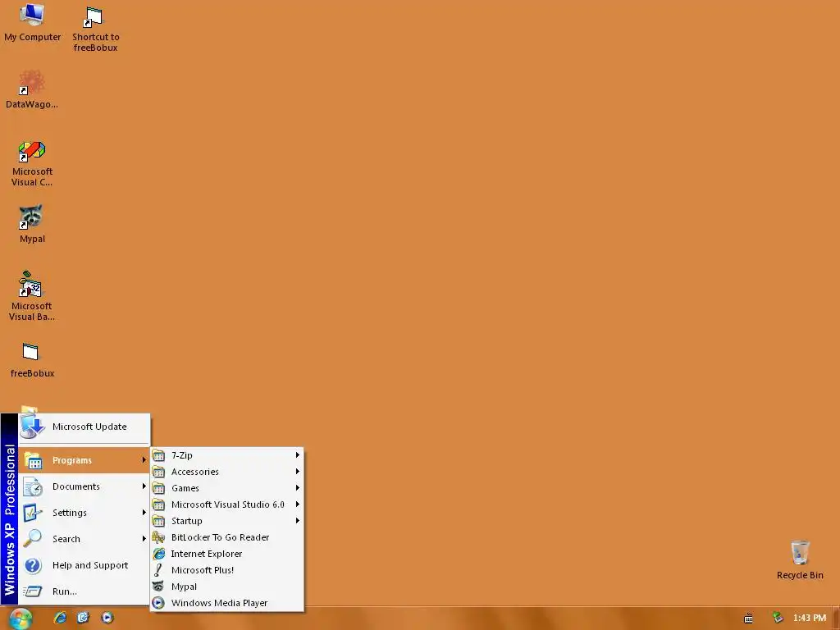The image size is (840, 630).
Task: Open the Settings submenu
Action: 84,513
